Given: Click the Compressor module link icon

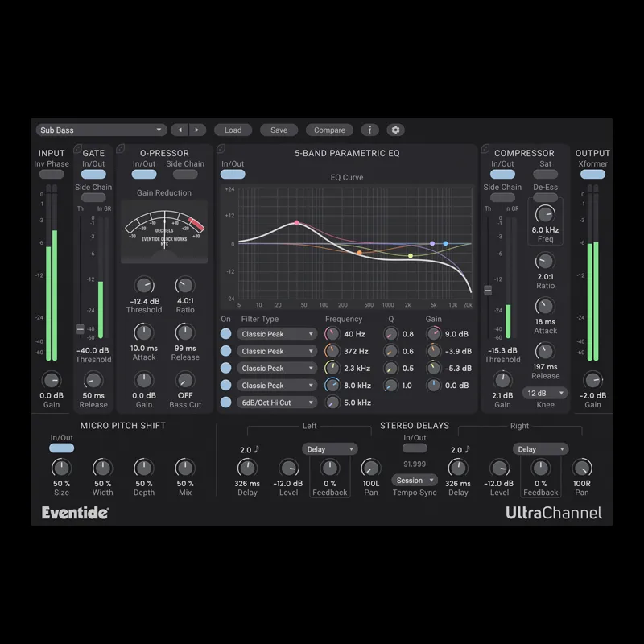Looking at the screenshot, I should 485,148.
